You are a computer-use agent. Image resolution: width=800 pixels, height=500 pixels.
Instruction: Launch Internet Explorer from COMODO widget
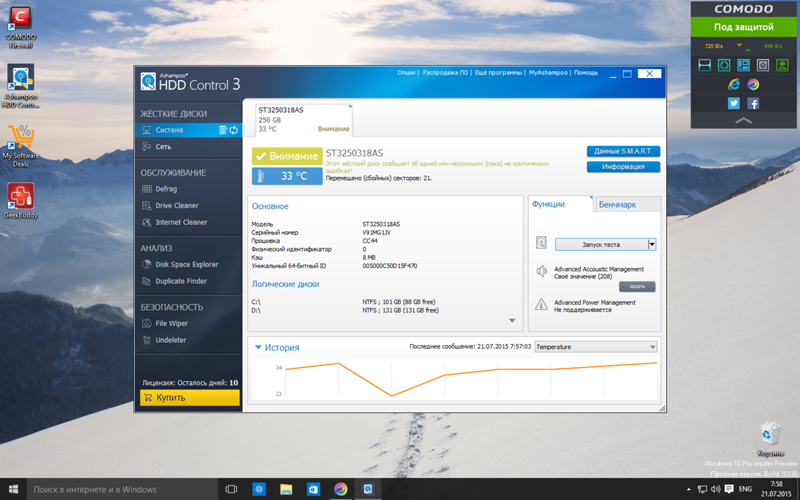click(x=734, y=85)
